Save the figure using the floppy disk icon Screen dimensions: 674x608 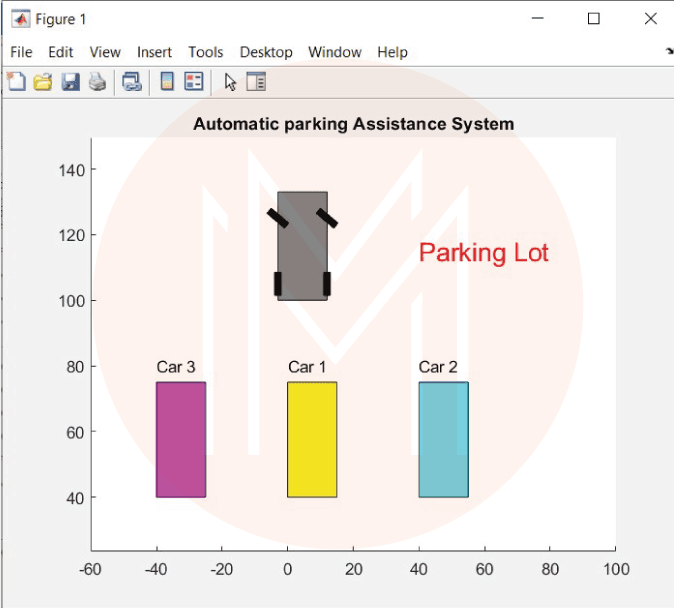pos(70,82)
